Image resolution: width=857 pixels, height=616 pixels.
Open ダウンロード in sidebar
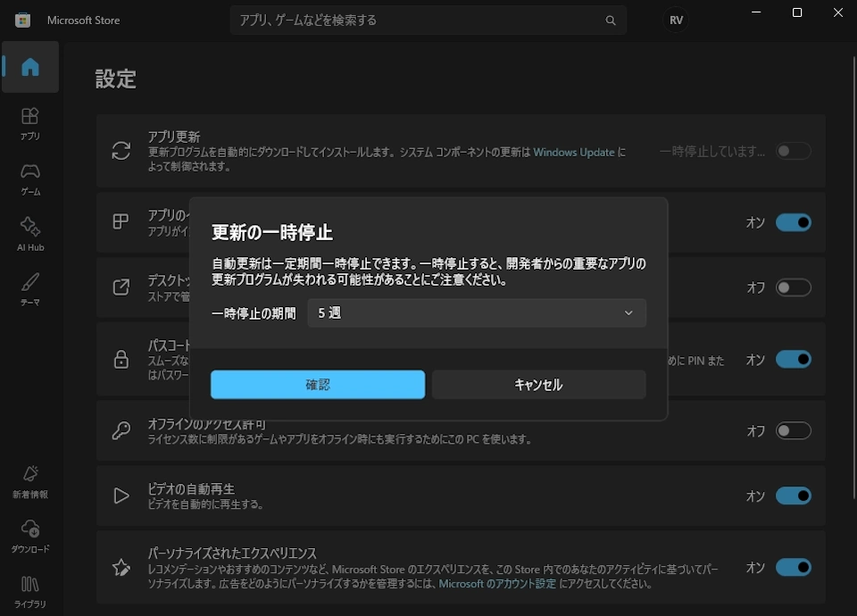coord(30,537)
